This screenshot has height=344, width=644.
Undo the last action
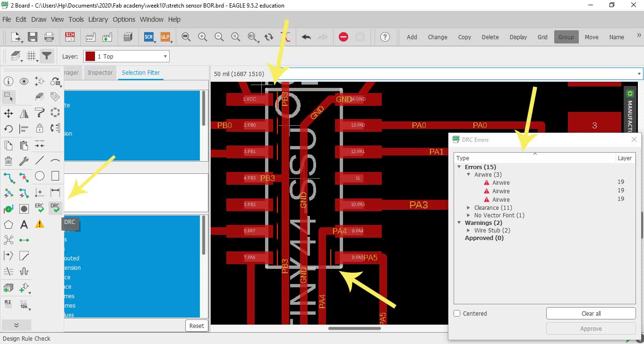click(306, 37)
